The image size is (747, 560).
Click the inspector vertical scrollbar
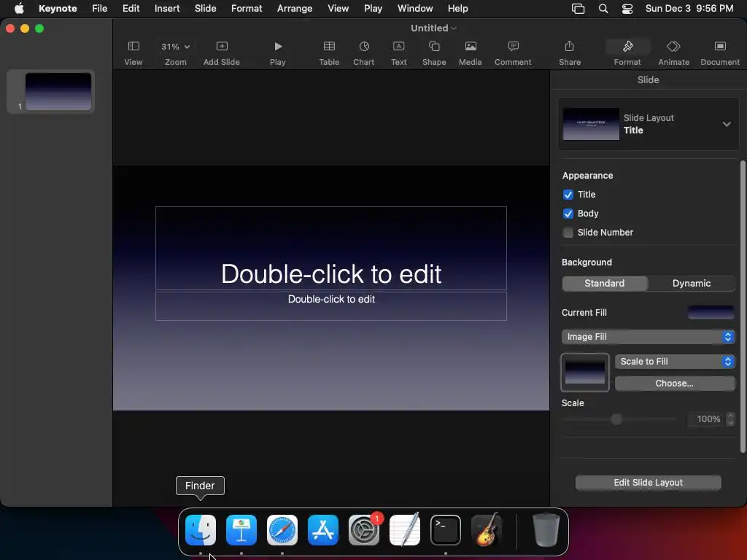tap(743, 307)
